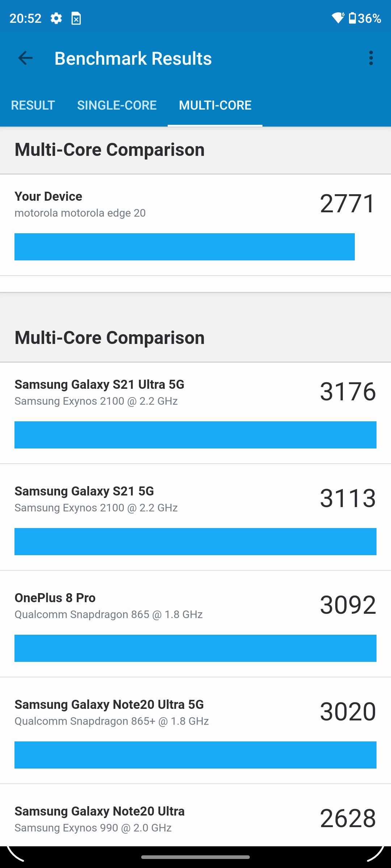The image size is (391, 868).
Task: Tap the Your Device score bar
Action: coord(185,247)
